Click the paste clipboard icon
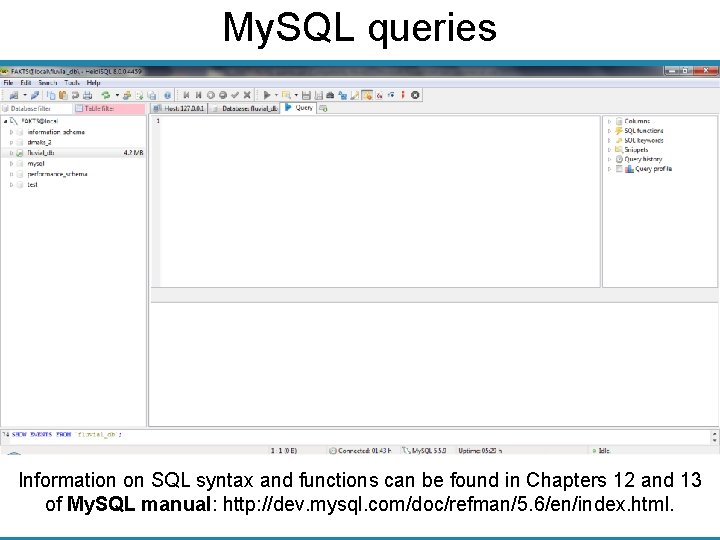This screenshot has height=540, width=720. (63, 95)
